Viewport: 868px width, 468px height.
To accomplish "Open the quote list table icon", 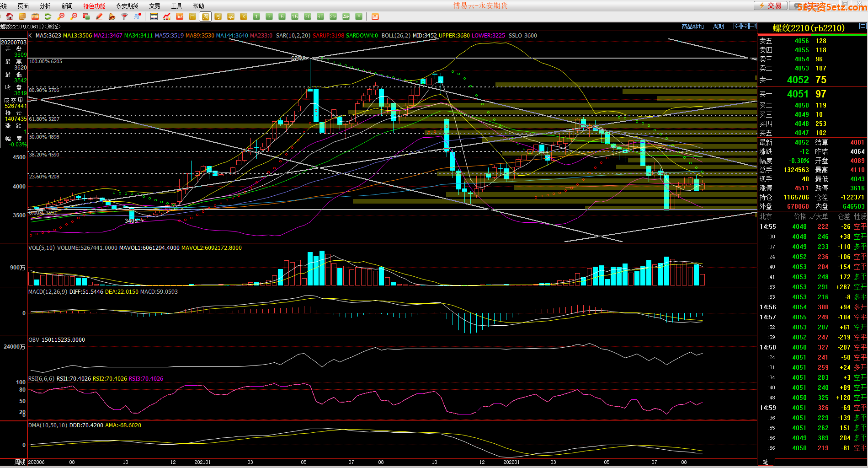I will [x=154, y=16].
